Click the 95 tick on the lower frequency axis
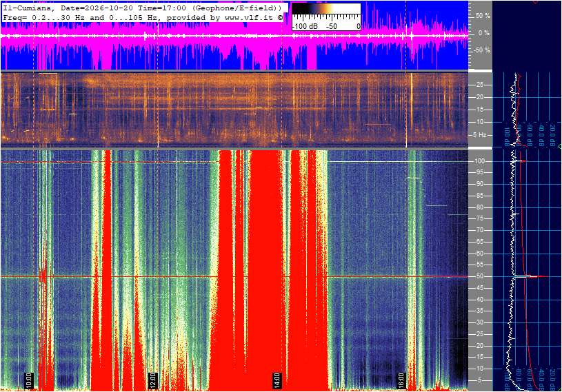This screenshot has width=562, height=392. (479, 172)
